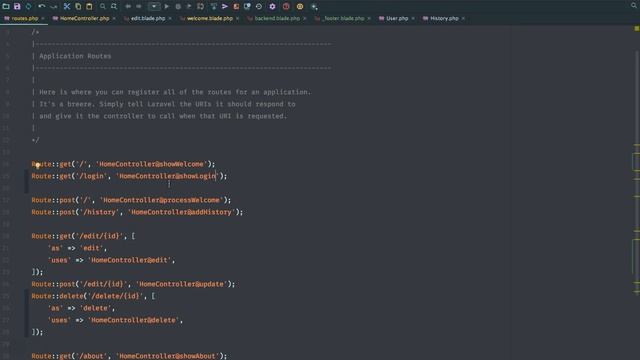640x360 pixels.
Task: Switch to the _footer.blade.php tab
Action: [x=343, y=18]
